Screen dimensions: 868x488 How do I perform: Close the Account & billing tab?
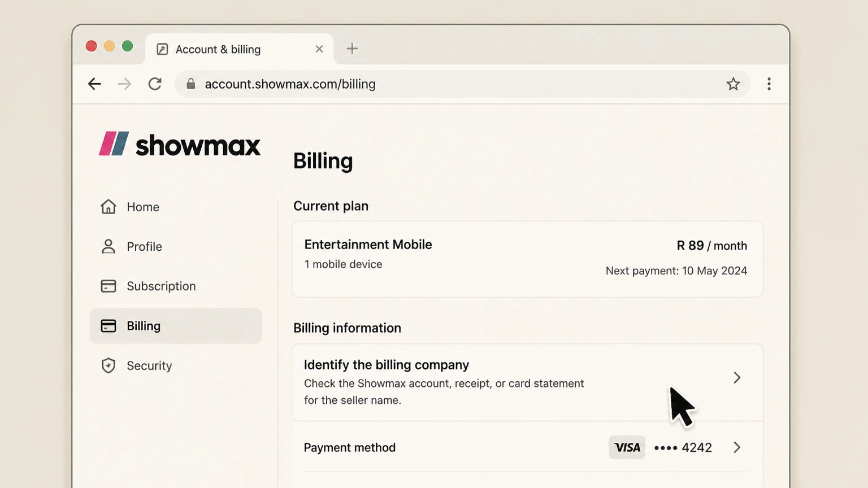[319, 49]
